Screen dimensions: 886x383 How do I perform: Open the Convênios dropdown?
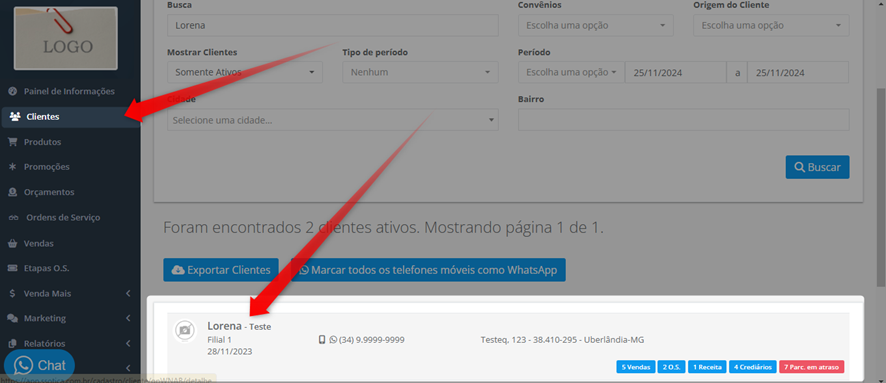596,25
